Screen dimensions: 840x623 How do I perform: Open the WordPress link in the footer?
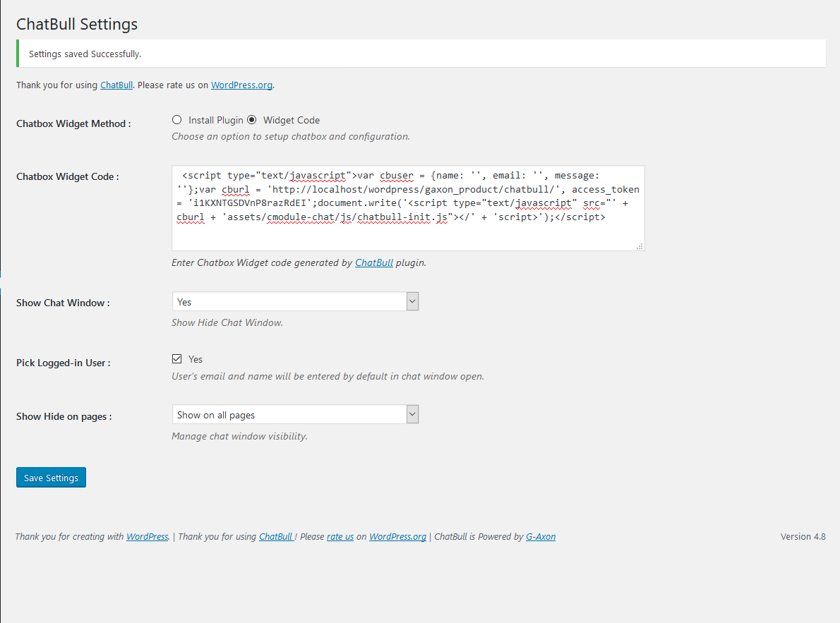coord(148,537)
